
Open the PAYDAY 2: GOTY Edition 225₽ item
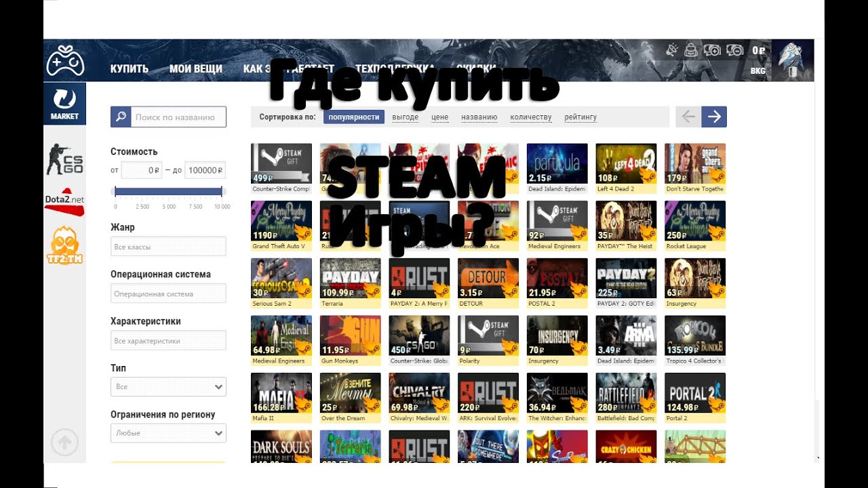point(626,283)
